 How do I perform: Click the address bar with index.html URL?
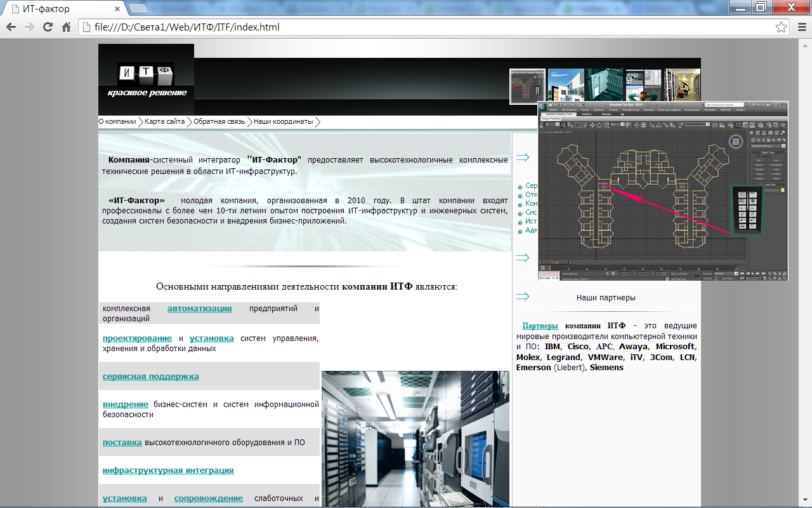pos(433,27)
